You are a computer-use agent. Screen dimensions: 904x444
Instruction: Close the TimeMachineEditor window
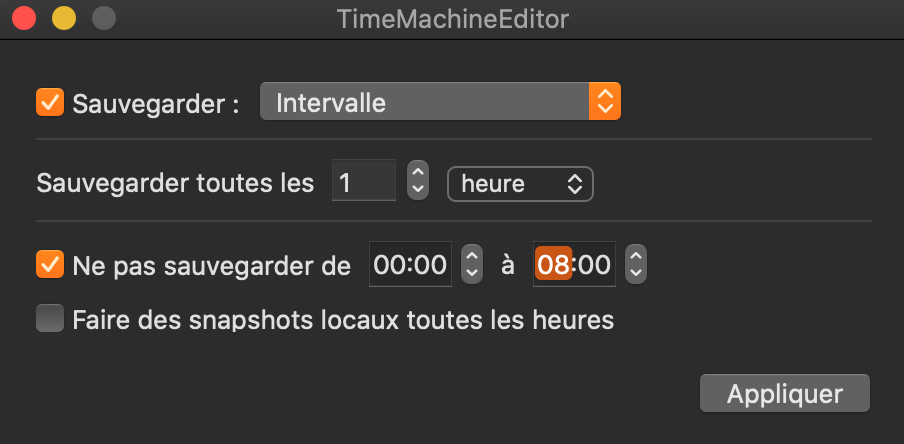point(24,18)
